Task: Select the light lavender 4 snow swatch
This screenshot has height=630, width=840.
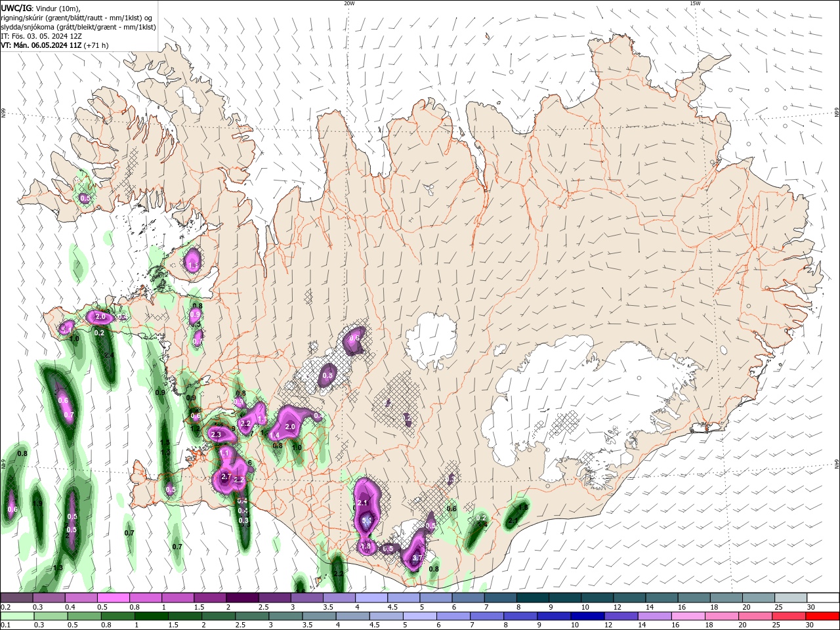Action: tap(371, 598)
